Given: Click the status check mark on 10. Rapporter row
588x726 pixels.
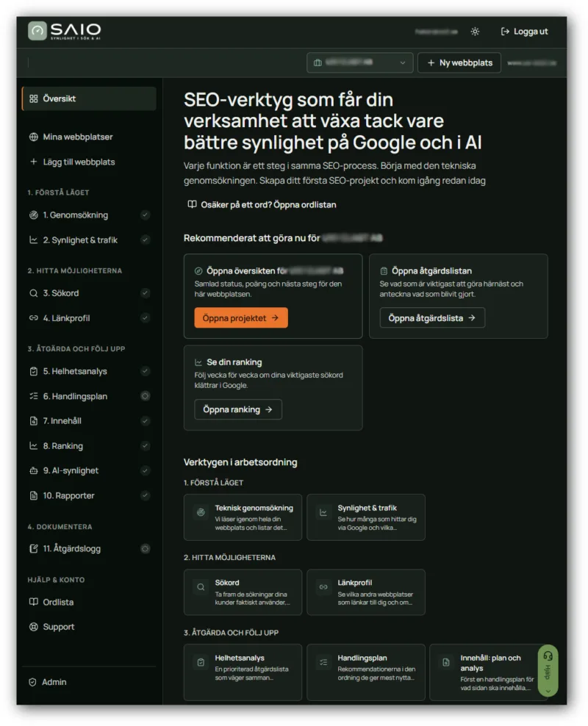Looking at the screenshot, I should click(x=145, y=495).
